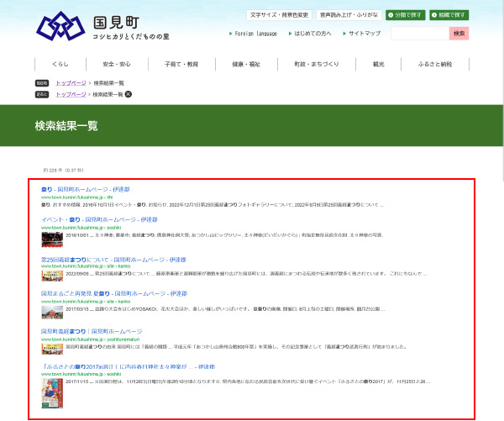Click the green 分類で探す button
The image size is (504, 421).
[x=406, y=15]
